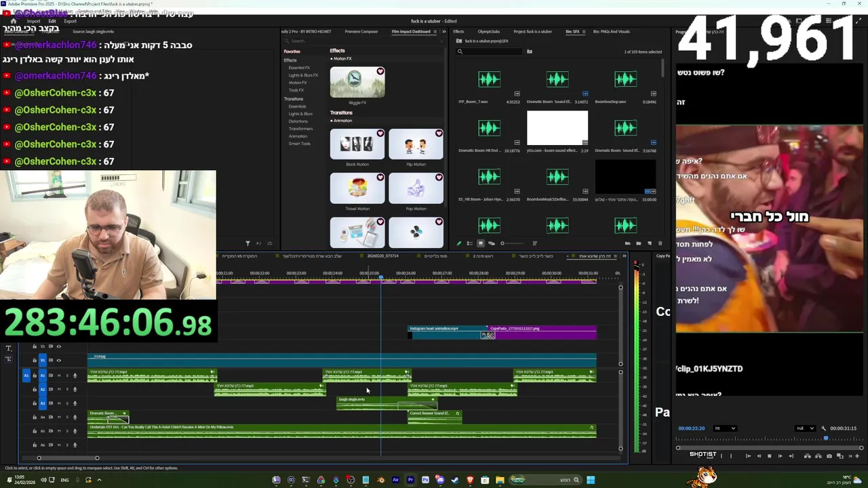
Task: Expand program monitor transport overflow
Action: click(x=850, y=456)
